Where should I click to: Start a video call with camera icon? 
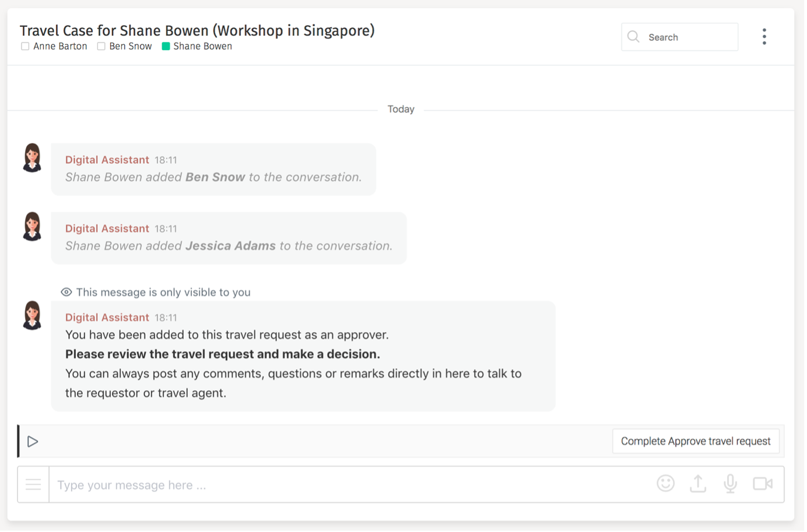pos(763,484)
